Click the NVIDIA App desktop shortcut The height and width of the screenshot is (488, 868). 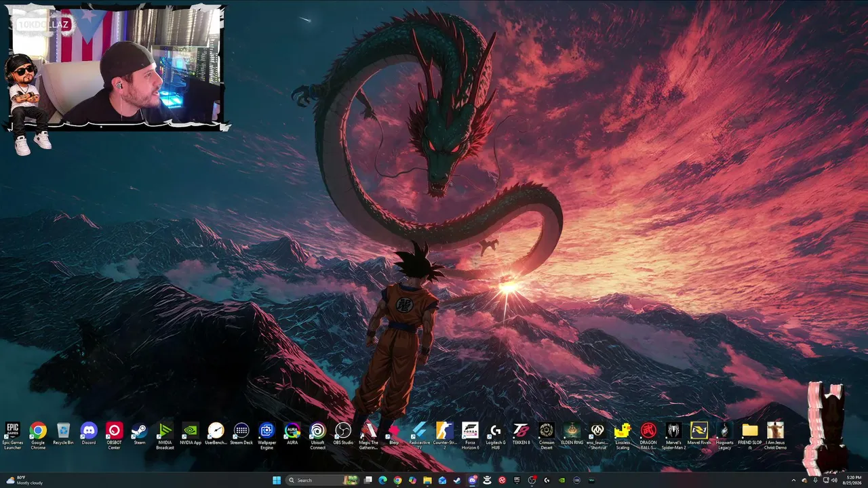point(191,434)
